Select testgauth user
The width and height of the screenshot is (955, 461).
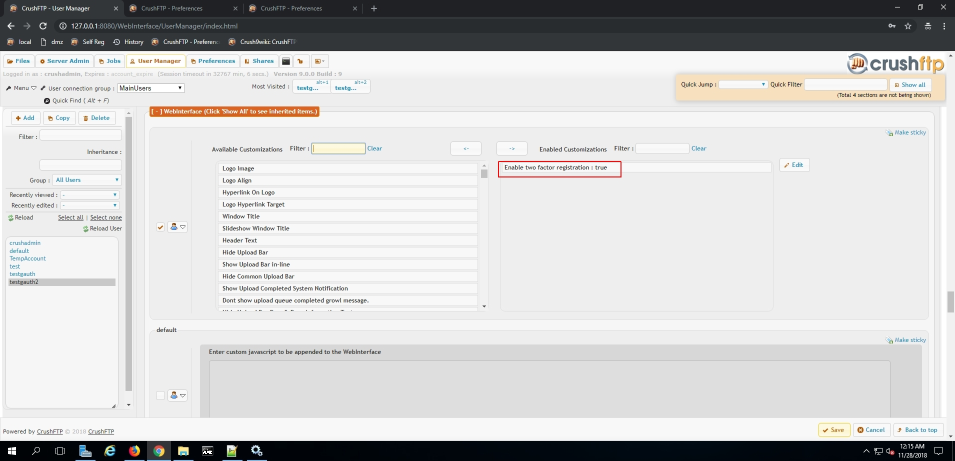21,275
